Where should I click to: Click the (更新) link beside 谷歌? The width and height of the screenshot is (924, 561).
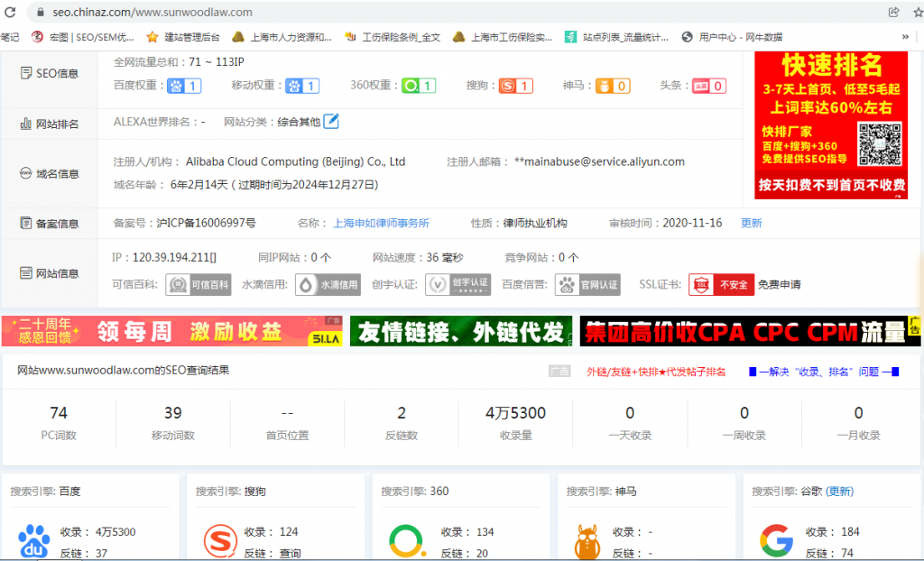(839, 492)
